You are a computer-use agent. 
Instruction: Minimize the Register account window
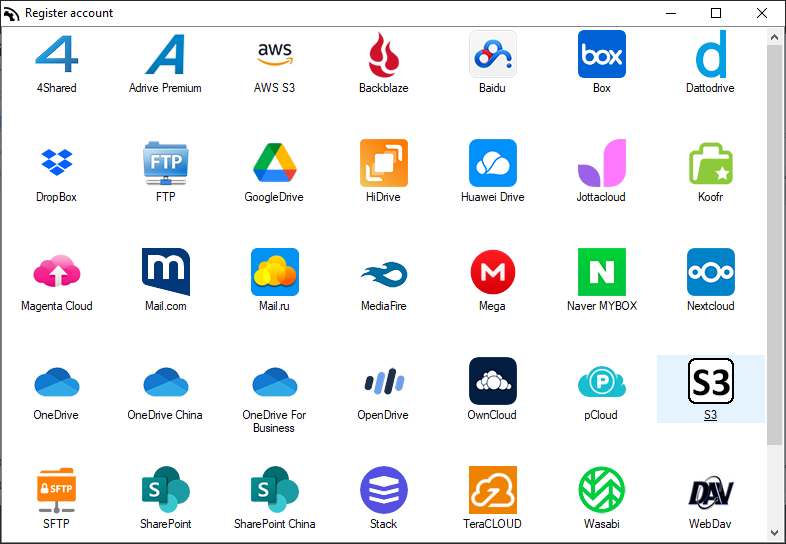tap(671, 13)
